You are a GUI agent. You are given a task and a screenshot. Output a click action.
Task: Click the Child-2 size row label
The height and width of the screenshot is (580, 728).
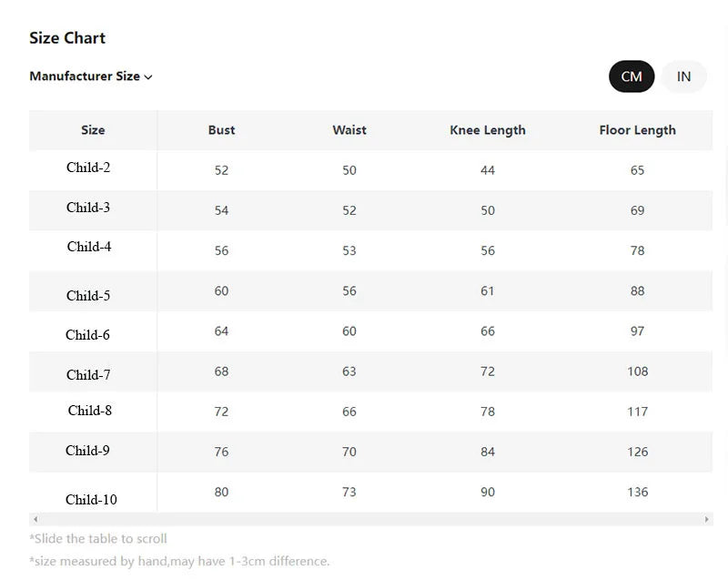point(88,168)
